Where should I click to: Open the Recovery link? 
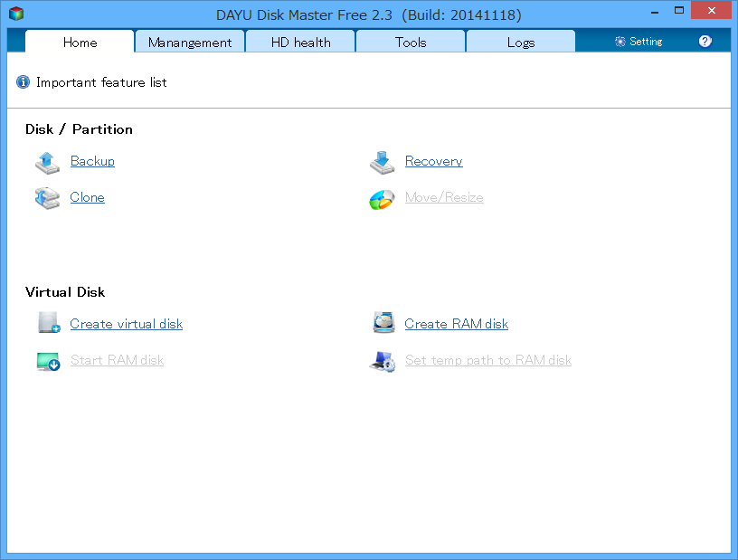pos(433,160)
